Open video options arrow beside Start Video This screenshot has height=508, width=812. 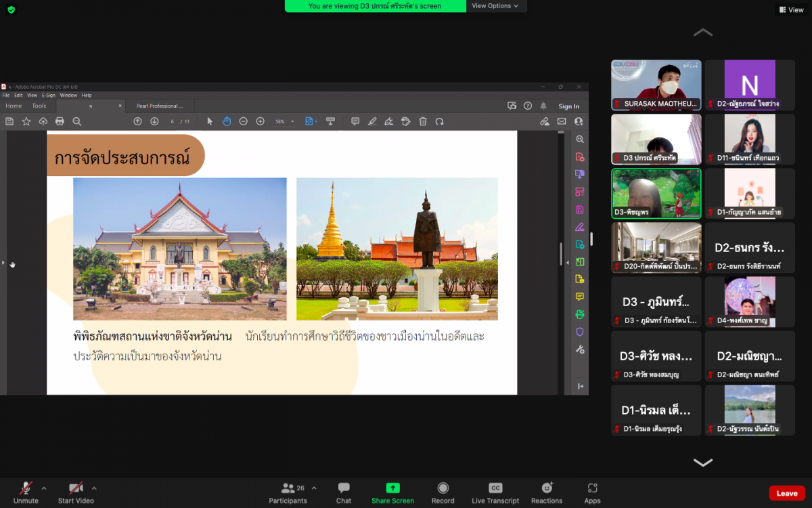click(94, 488)
